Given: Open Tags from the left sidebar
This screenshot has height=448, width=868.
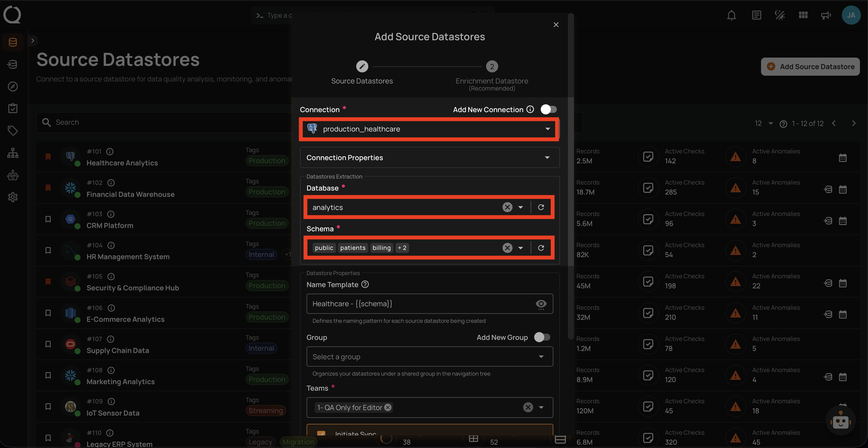Looking at the screenshot, I should [x=13, y=130].
